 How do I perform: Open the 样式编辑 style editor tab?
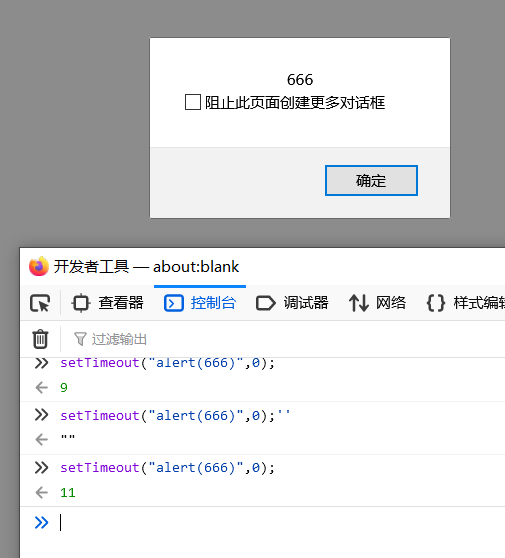[x=465, y=303]
